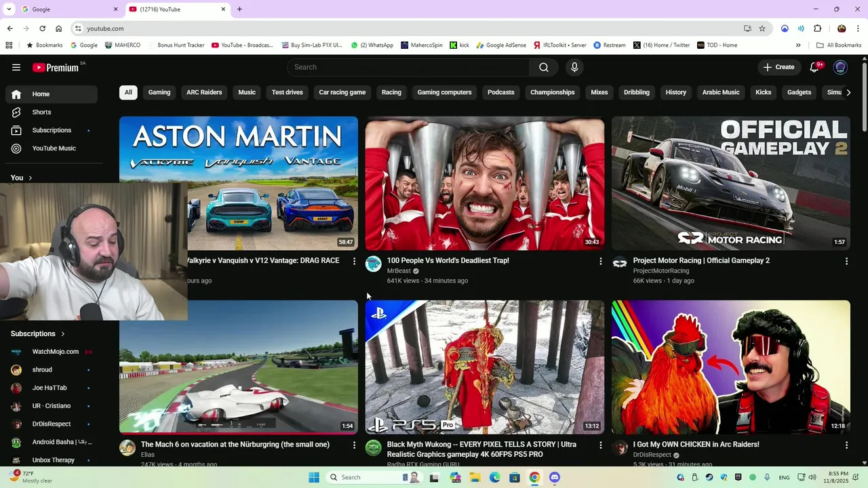Open File Explorer from taskbar
This screenshot has width=868, height=488.
475,477
